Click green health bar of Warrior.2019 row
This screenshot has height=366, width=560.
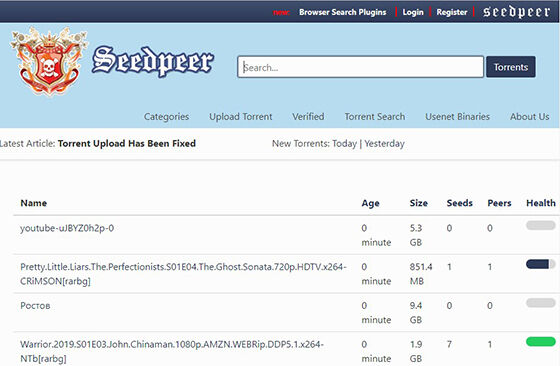click(541, 342)
